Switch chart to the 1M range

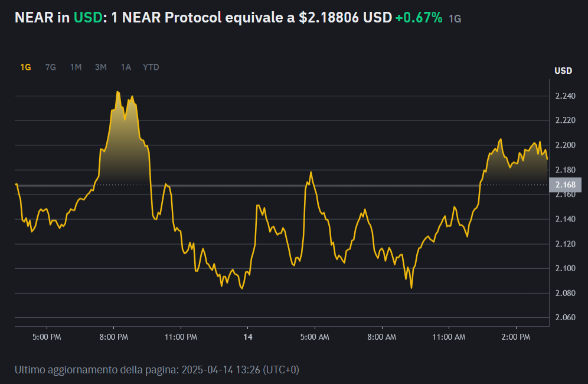pos(76,67)
